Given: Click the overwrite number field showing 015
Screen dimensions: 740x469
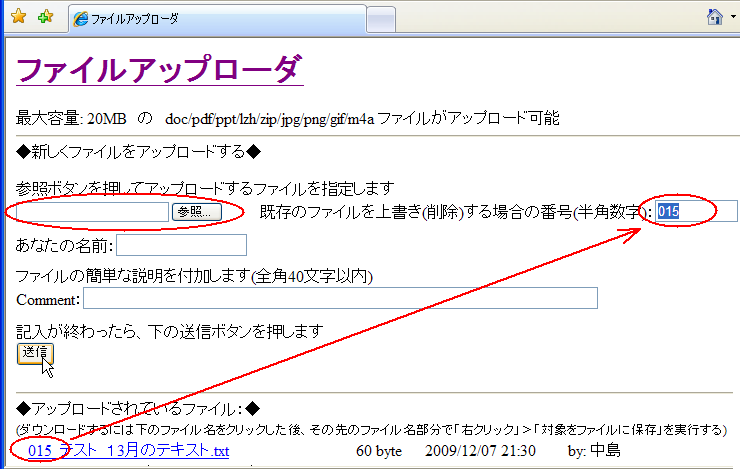Looking at the screenshot, I should (x=695, y=211).
